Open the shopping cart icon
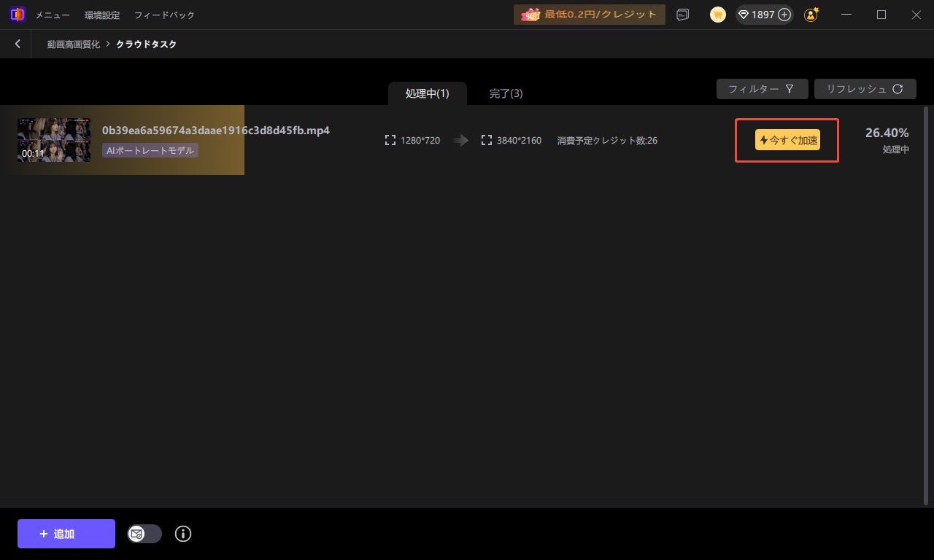Image resolution: width=934 pixels, height=560 pixels. pyautogui.click(x=718, y=15)
